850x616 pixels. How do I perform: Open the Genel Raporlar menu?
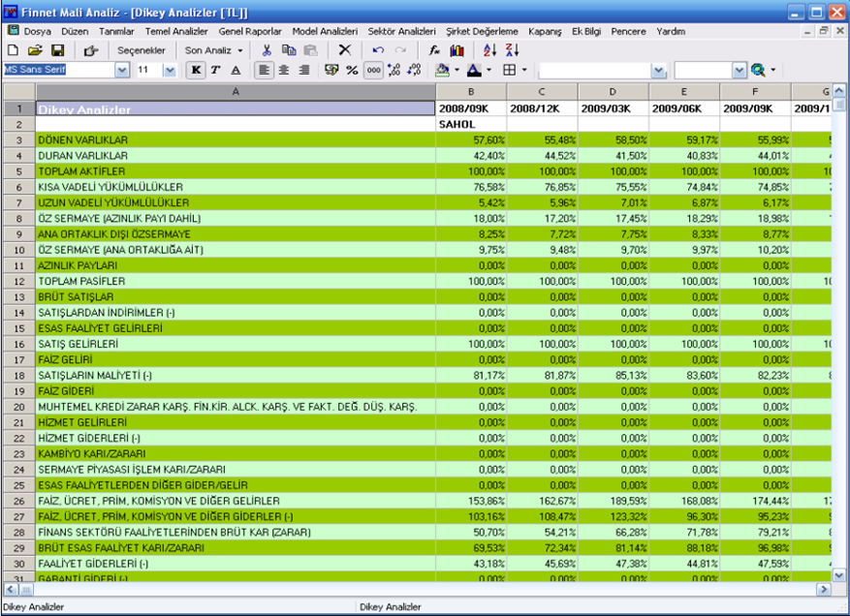250,31
